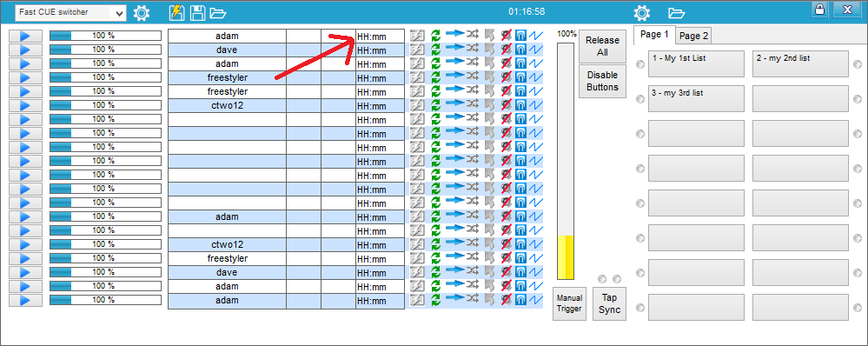
Task: Click round indicator beside 3 - my 3rd list
Action: (640, 99)
